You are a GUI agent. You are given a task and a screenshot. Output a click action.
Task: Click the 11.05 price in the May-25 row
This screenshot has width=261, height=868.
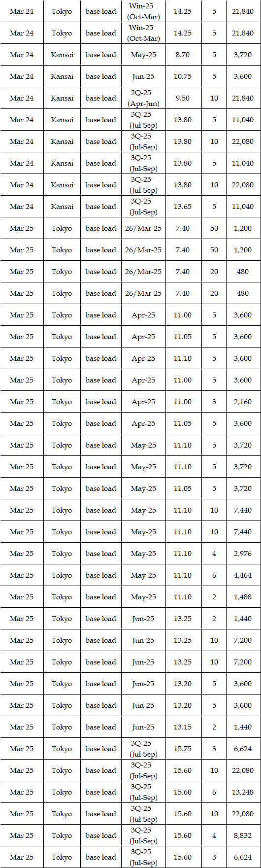click(x=183, y=488)
